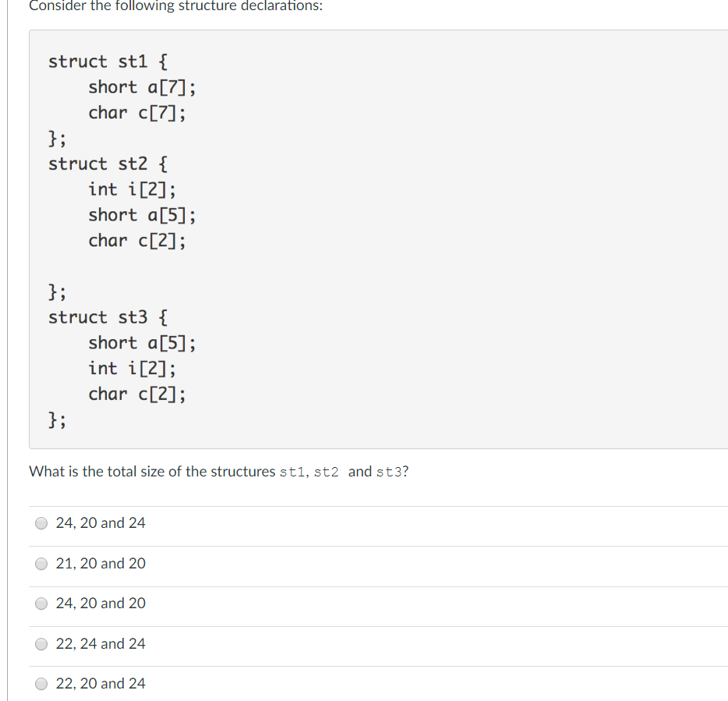Click "short a[5];" inside struct st3
This screenshot has height=701, width=728.
tap(142, 343)
